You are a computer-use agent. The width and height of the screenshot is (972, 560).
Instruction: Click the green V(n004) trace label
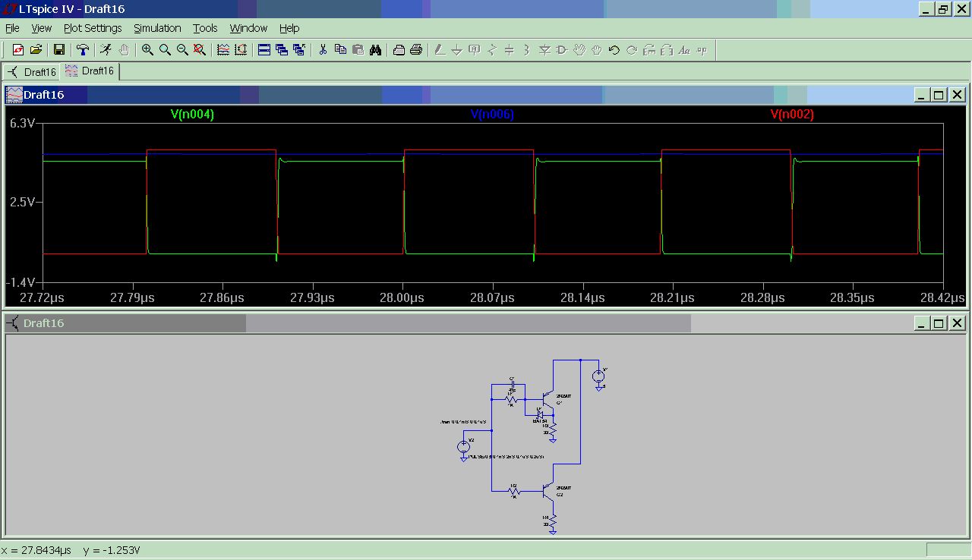coord(192,115)
